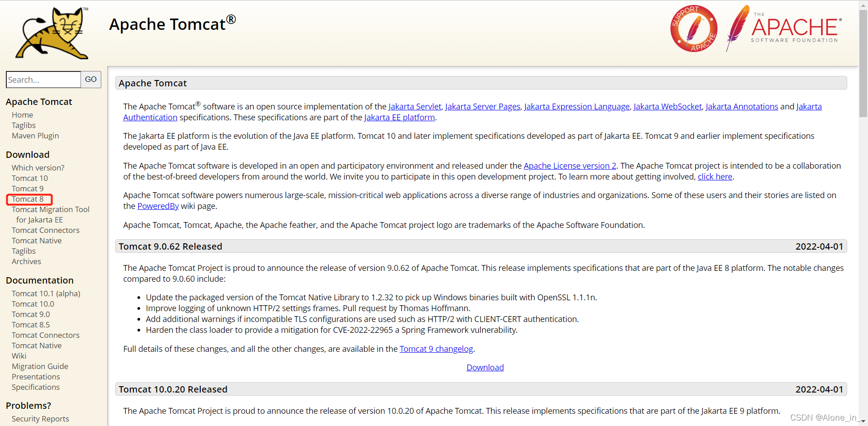The width and height of the screenshot is (868, 426).
Task: Follow the Jakarta WebSocket link
Action: 668,106
